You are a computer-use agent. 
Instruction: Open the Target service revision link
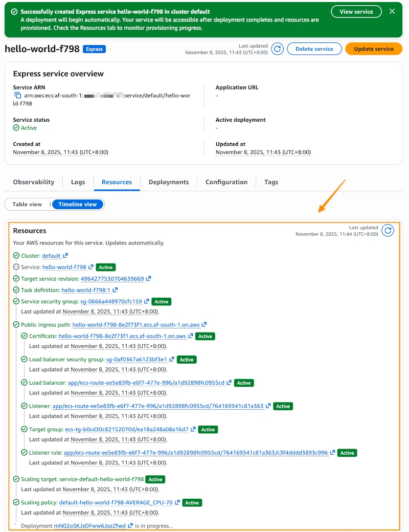112,279
